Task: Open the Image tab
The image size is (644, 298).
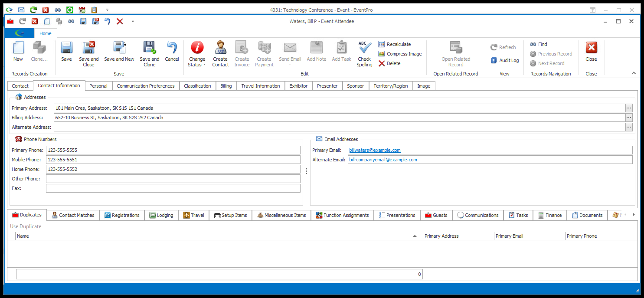Action: [x=424, y=86]
